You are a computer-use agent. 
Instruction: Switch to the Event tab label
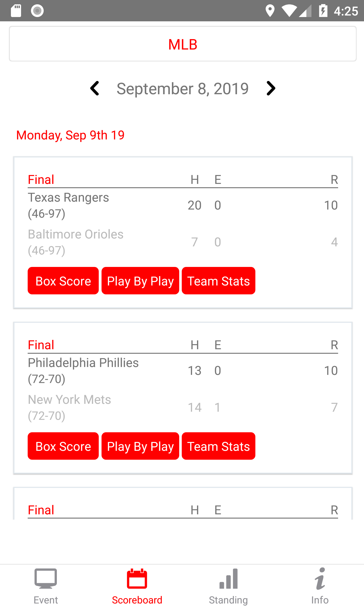pos(46,600)
